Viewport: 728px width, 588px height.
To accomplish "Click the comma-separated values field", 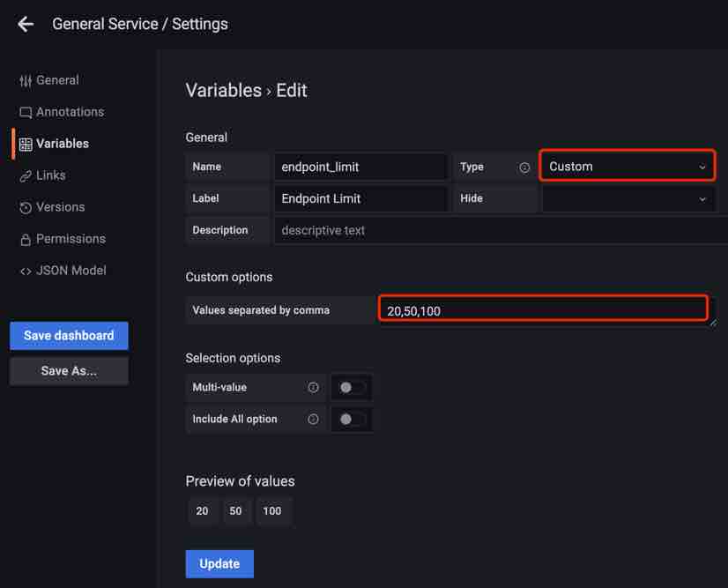I will pos(544,310).
